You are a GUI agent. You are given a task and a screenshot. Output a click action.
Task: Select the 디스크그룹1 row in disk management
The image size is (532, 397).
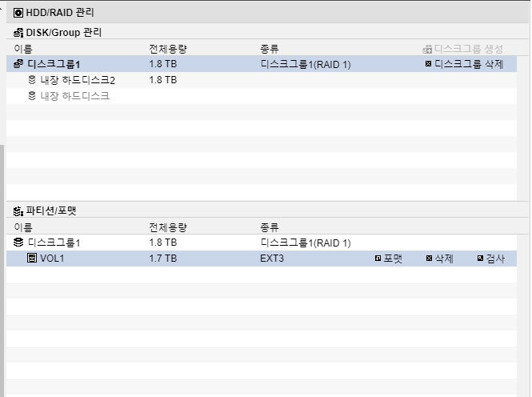pos(262,64)
